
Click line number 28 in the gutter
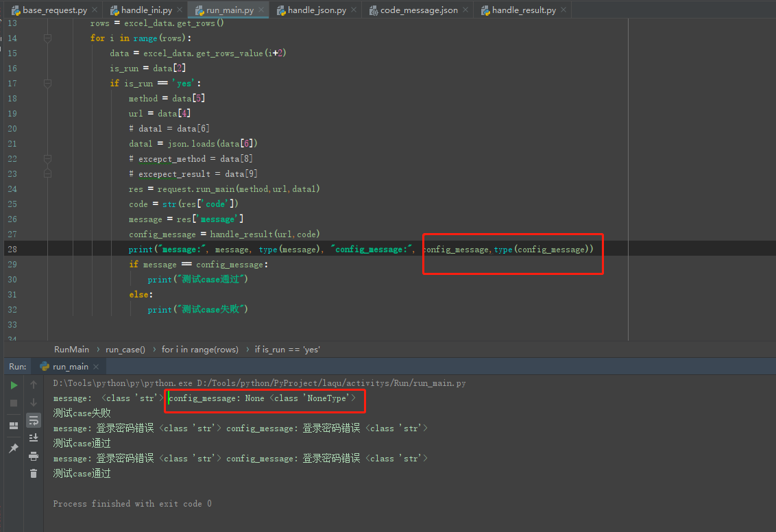[12, 250]
